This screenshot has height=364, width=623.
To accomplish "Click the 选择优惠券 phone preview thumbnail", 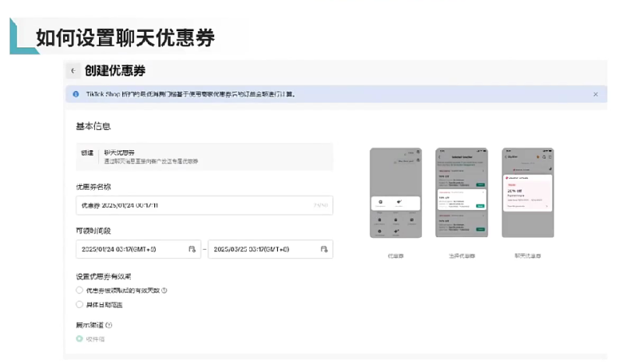I will [462, 193].
